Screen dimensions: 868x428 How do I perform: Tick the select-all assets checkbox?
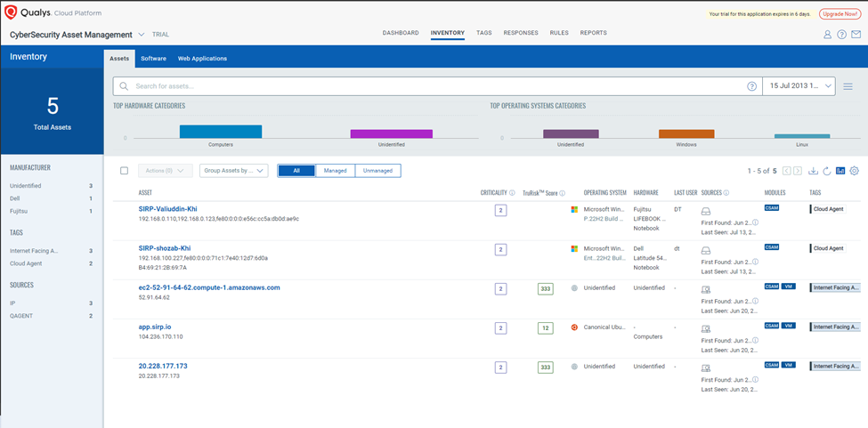point(125,171)
